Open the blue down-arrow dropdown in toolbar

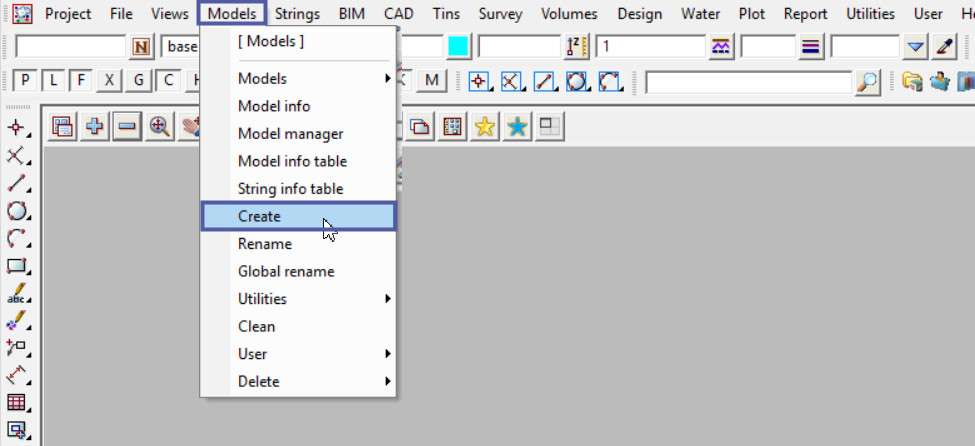(x=916, y=47)
